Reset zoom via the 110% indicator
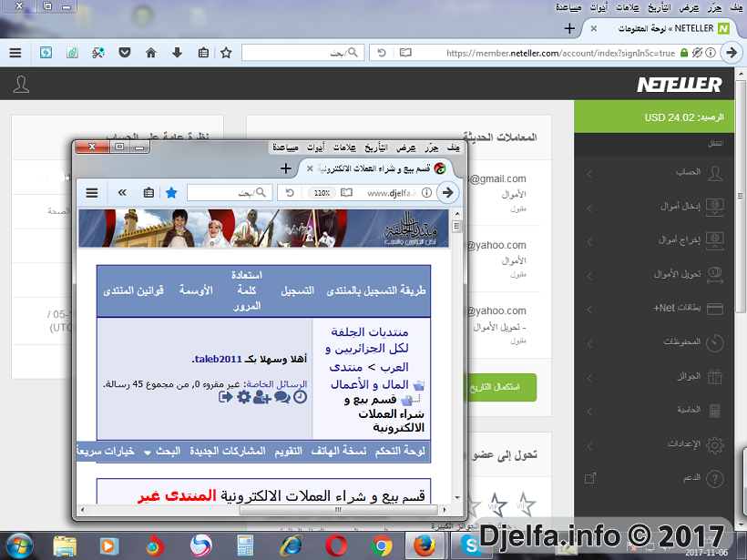Viewport: 747px width, 560px height. [x=322, y=192]
